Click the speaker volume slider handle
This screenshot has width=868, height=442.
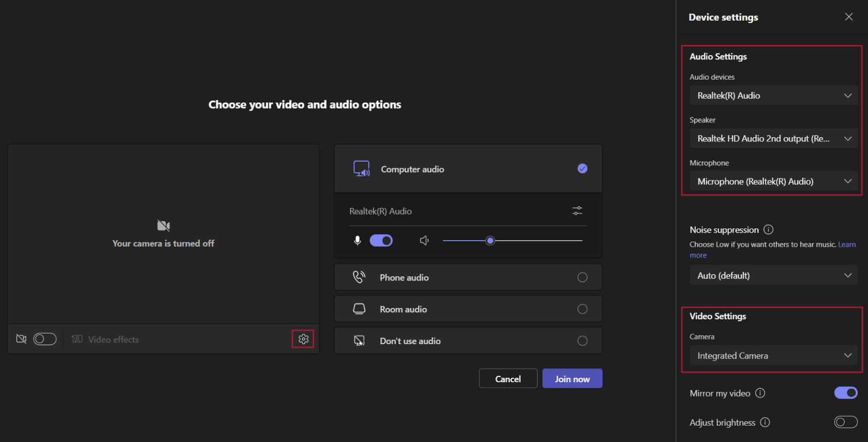click(490, 241)
